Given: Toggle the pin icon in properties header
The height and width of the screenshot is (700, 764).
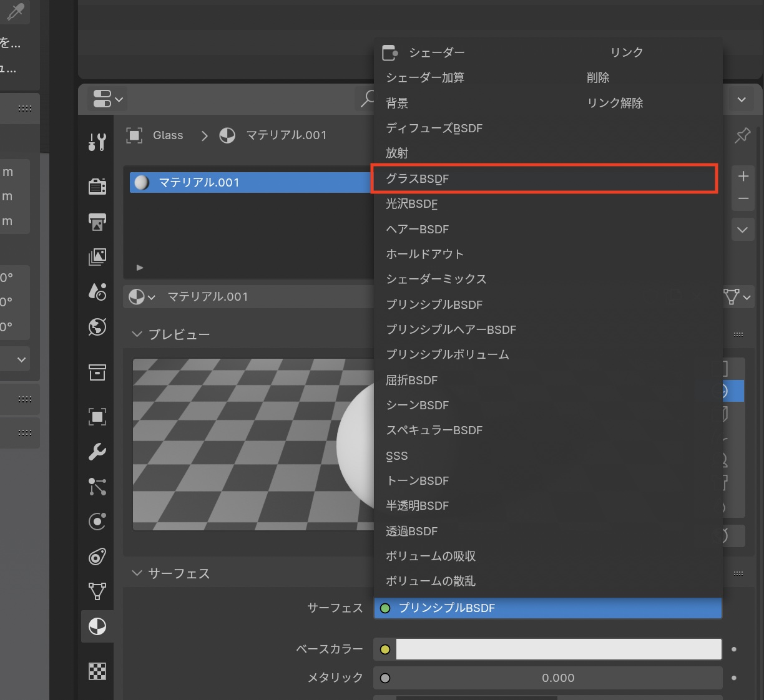Looking at the screenshot, I should [742, 135].
